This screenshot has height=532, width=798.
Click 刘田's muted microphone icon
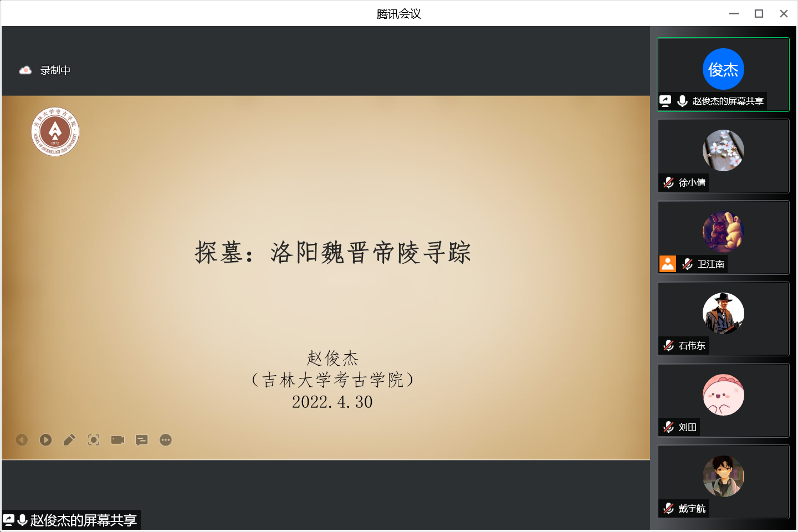[669, 427]
